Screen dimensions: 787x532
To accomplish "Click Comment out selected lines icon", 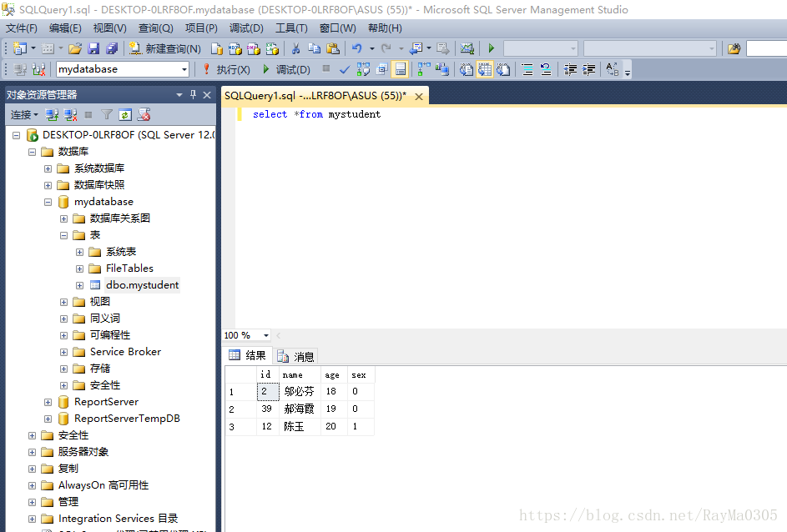I will [527, 70].
